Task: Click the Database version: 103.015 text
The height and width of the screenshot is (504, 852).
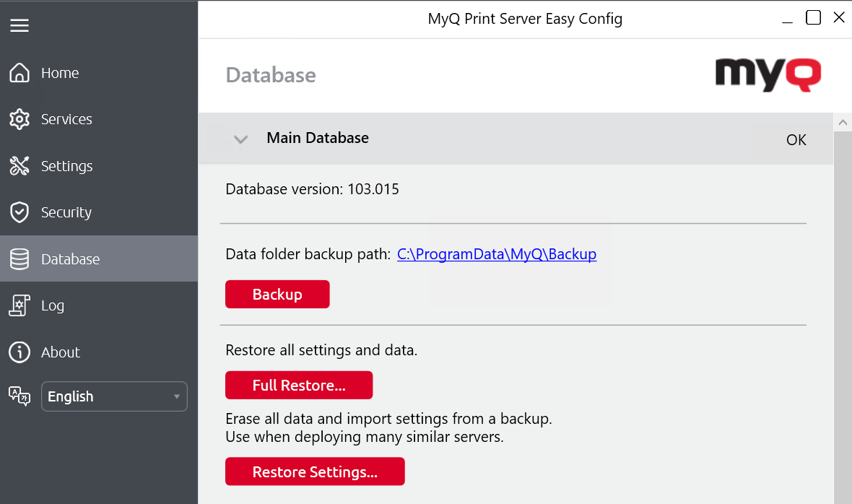Action: point(313,189)
